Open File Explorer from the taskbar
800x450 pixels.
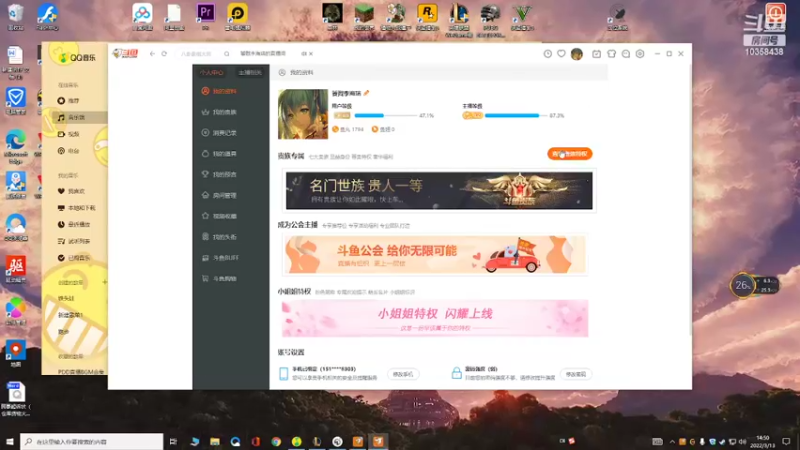tap(215, 441)
